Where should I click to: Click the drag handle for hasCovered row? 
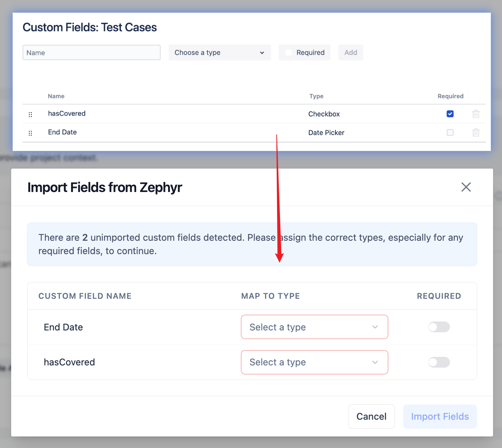[30, 115]
